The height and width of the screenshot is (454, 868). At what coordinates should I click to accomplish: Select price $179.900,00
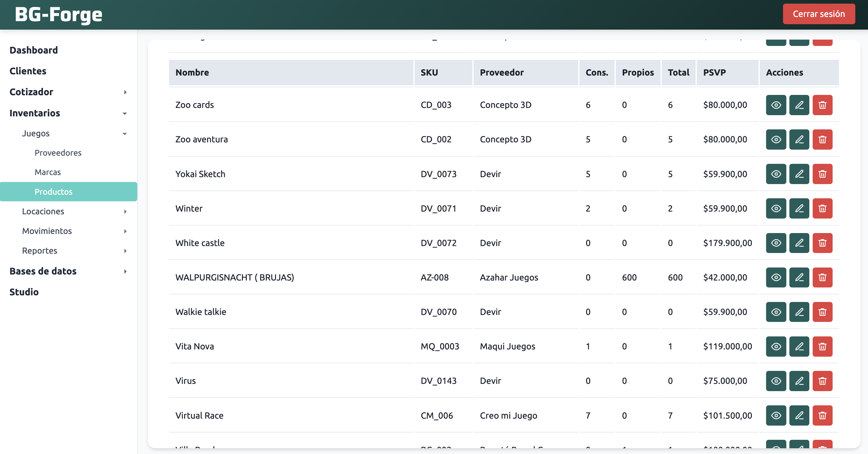(x=727, y=243)
